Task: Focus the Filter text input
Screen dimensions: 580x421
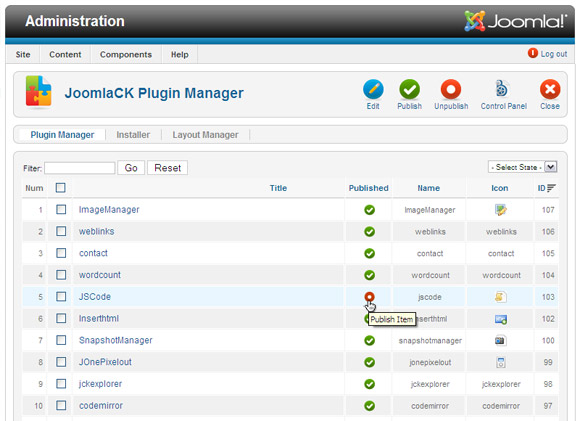Action: point(80,168)
